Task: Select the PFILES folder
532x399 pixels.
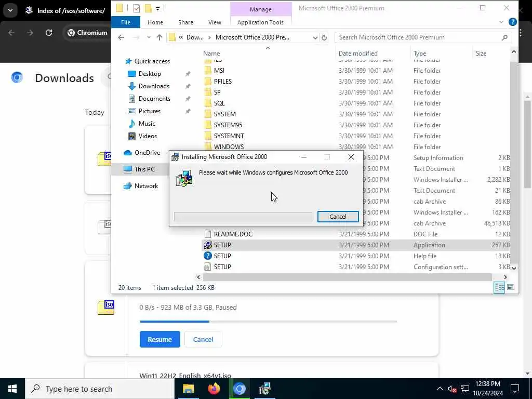Action: 222,82
